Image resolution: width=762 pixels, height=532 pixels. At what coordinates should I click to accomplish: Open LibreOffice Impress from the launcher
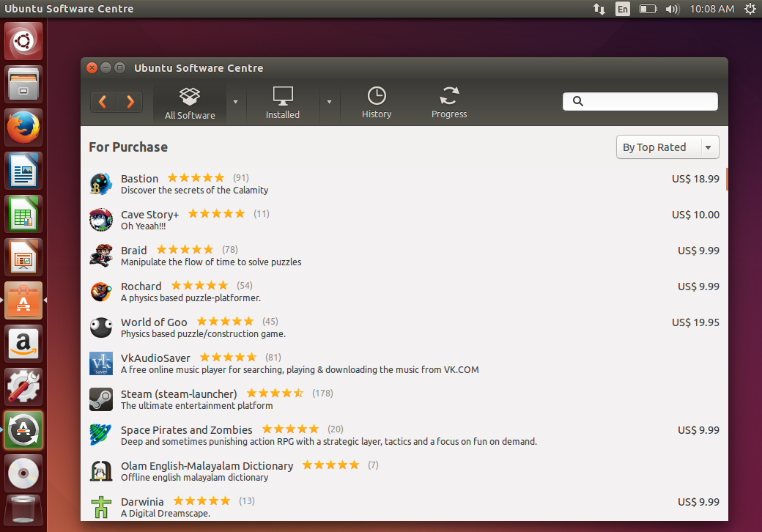pos(23,257)
